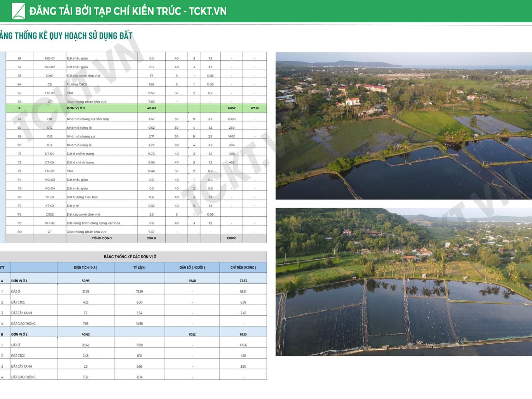The image size is (532, 399).
Task: Click the total area value 290.8
Action: (x=151, y=238)
